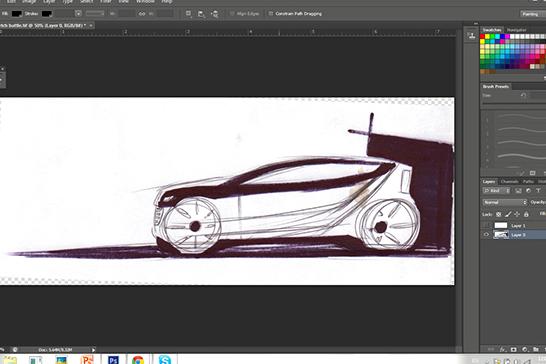Image resolution: width=546 pixels, height=364 pixels.
Task: Click the Layer 1 name
Action: pos(518,226)
